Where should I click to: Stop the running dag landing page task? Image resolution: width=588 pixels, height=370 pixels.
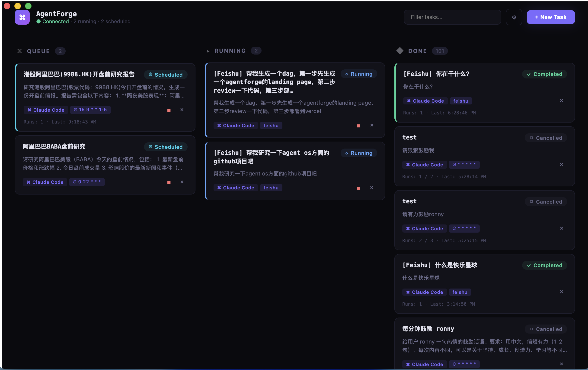(358, 126)
